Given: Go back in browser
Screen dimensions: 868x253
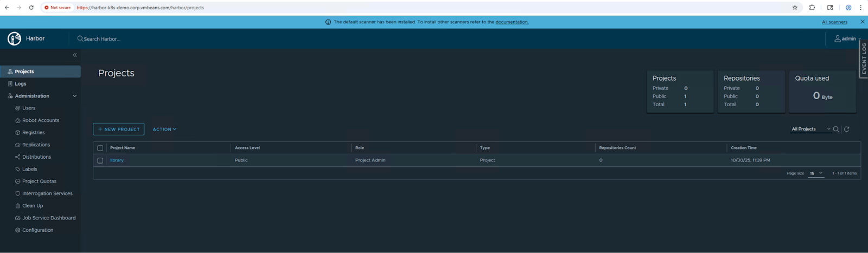Looking at the screenshot, I should (7, 8).
